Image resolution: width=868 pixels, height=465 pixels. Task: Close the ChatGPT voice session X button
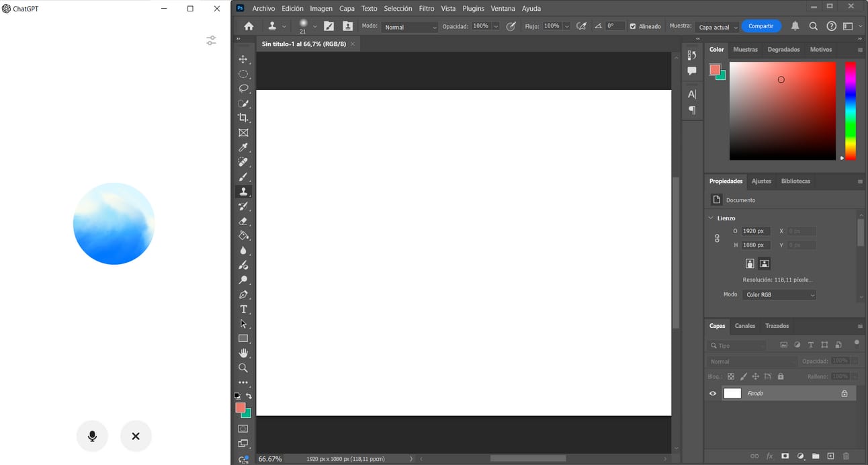click(x=136, y=436)
